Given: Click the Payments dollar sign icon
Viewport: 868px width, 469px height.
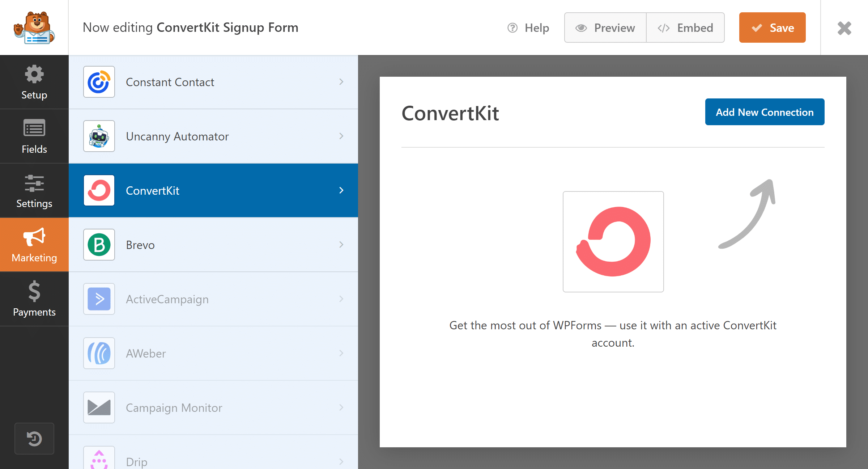Looking at the screenshot, I should click(x=34, y=291).
